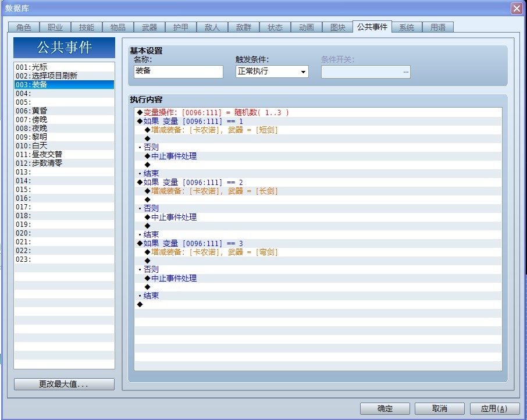Select list entry 003:装备
This screenshot has width=527, height=420.
tap(64, 85)
